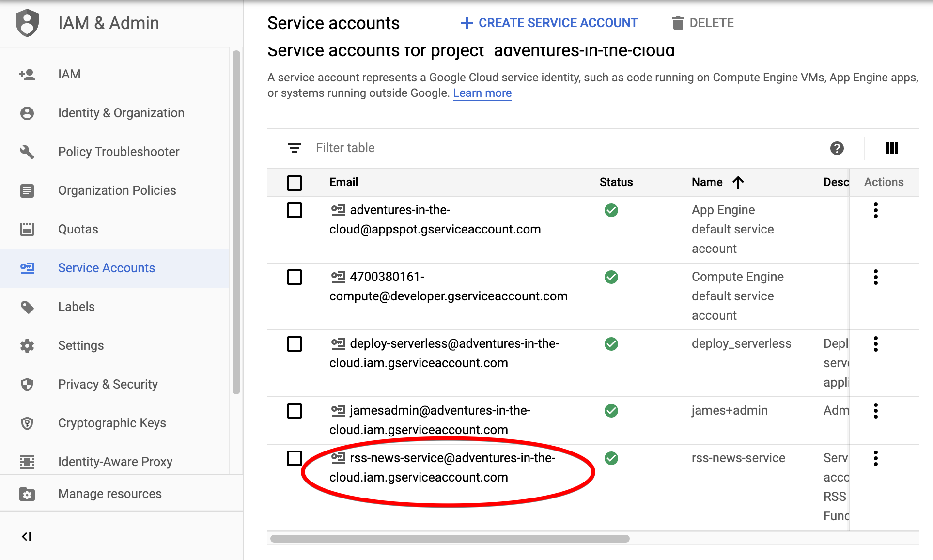933x560 pixels.
Task: Click the filter list icon
Action: click(x=294, y=148)
